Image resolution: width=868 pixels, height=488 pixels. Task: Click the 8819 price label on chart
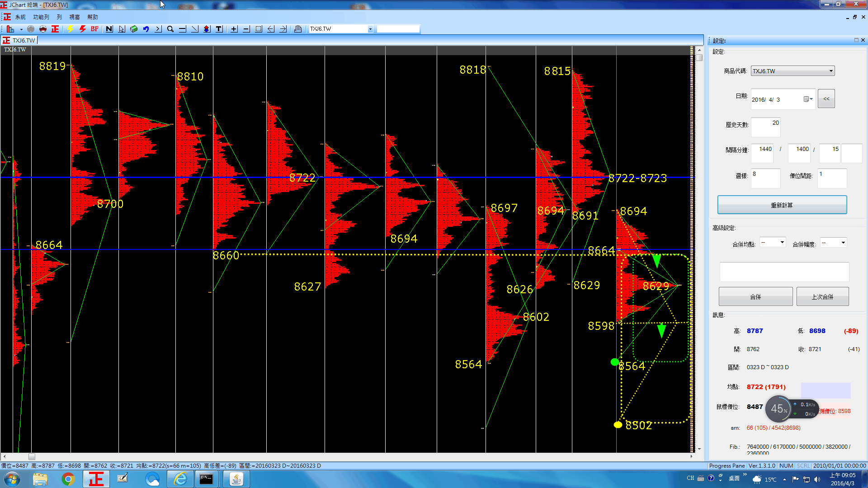click(x=52, y=66)
